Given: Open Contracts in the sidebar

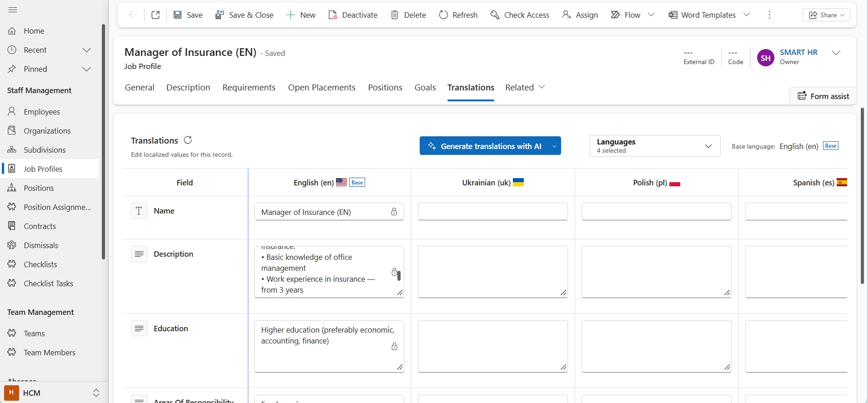Looking at the screenshot, I should click(50, 226).
